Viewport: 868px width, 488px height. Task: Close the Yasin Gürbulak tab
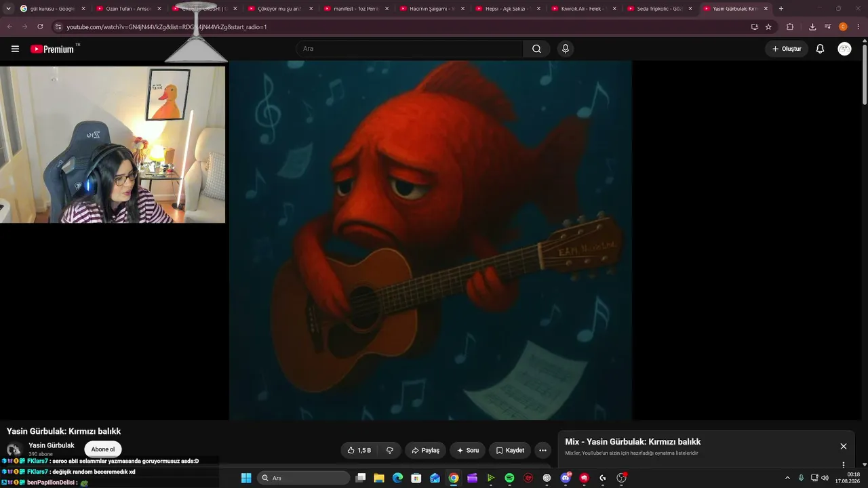tap(766, 9)
